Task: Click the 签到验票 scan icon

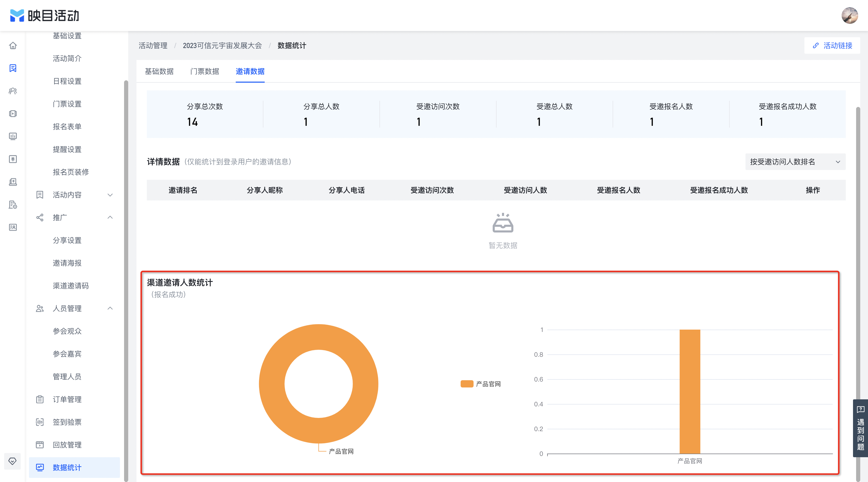Action: click(40, 422)
